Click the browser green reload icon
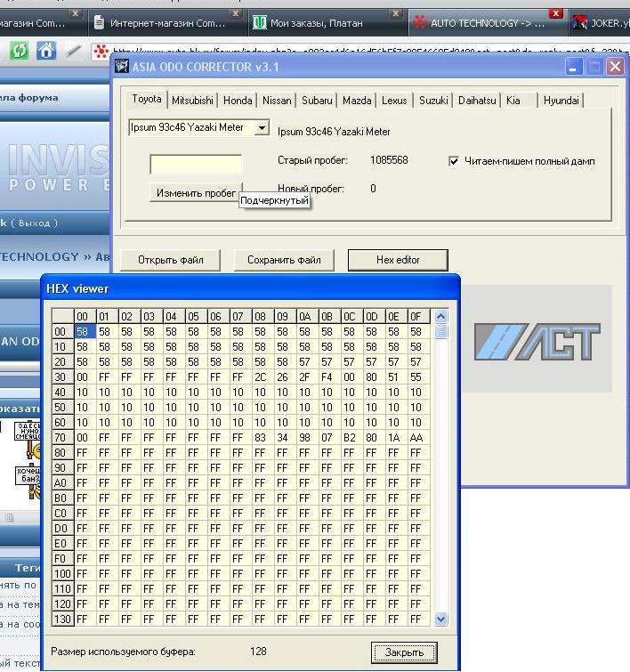This screenshot has width=630, height=672. pos(19,51)
